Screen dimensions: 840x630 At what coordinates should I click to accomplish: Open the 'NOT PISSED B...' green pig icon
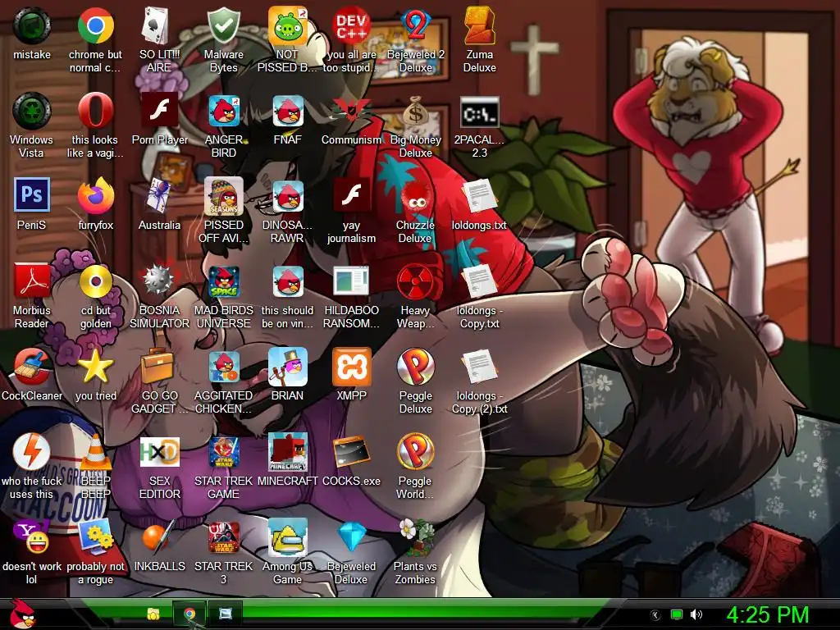[x=287, y=25]
